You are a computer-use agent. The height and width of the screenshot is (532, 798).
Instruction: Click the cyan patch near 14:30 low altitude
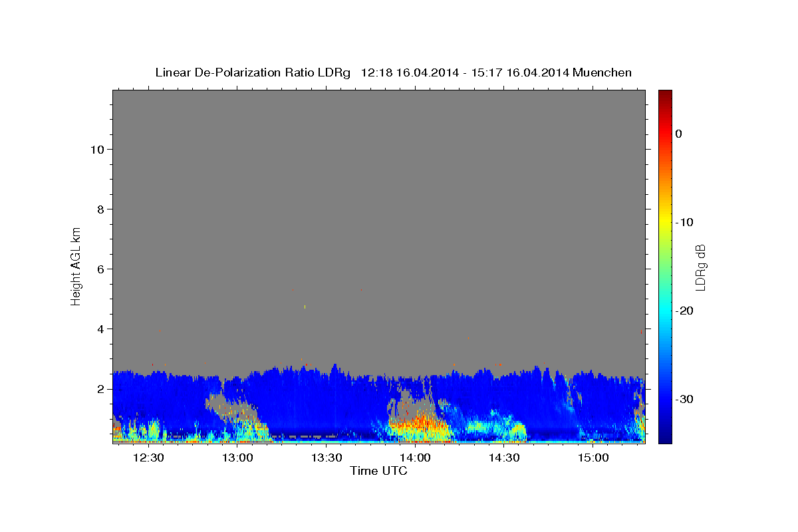[x=493, y=427]
